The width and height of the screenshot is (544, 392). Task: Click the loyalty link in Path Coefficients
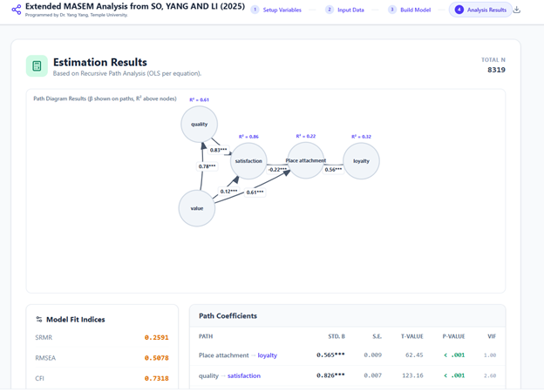point(267,355)
